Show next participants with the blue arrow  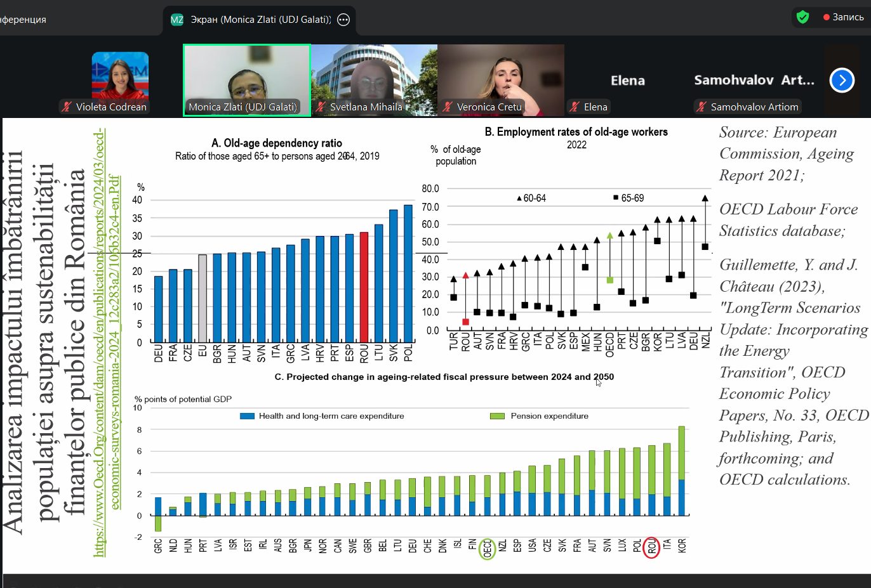point(842,81)
